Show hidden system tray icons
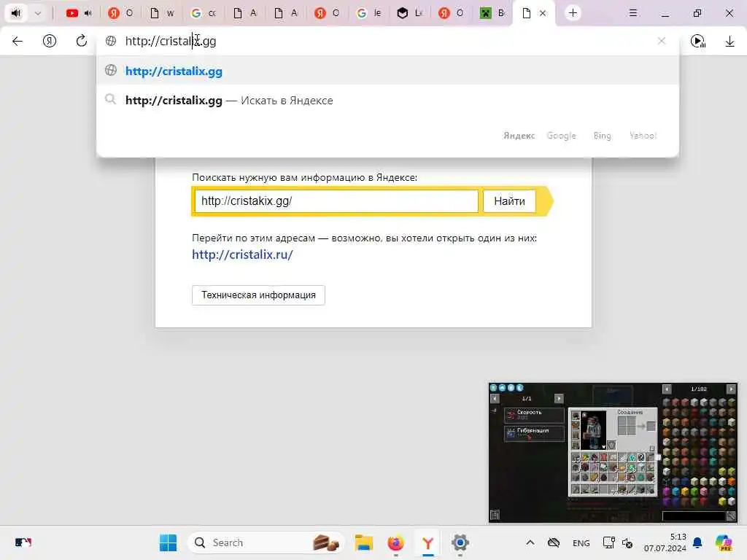The image size is (747, 560). click(530, 542)
